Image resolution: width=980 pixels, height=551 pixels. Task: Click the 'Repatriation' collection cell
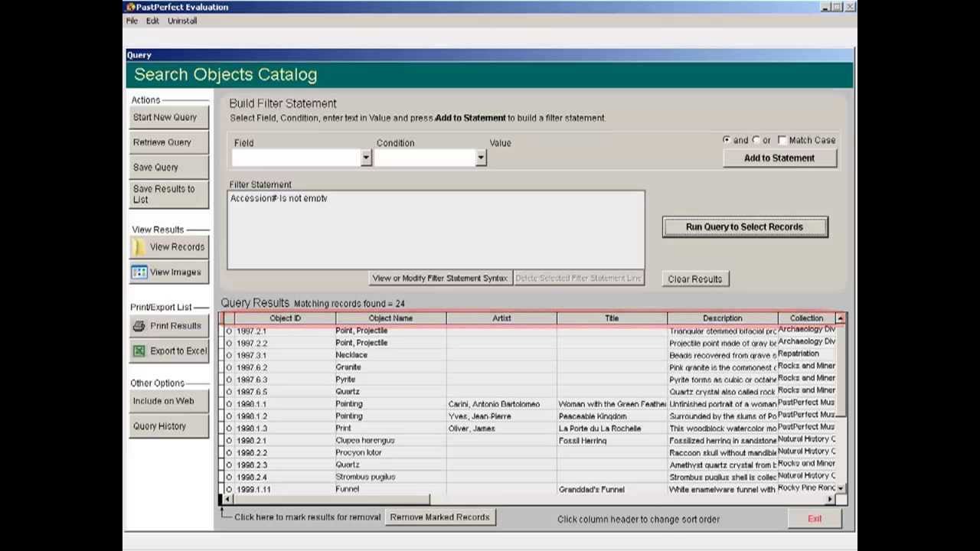click(x=806, y=354)
